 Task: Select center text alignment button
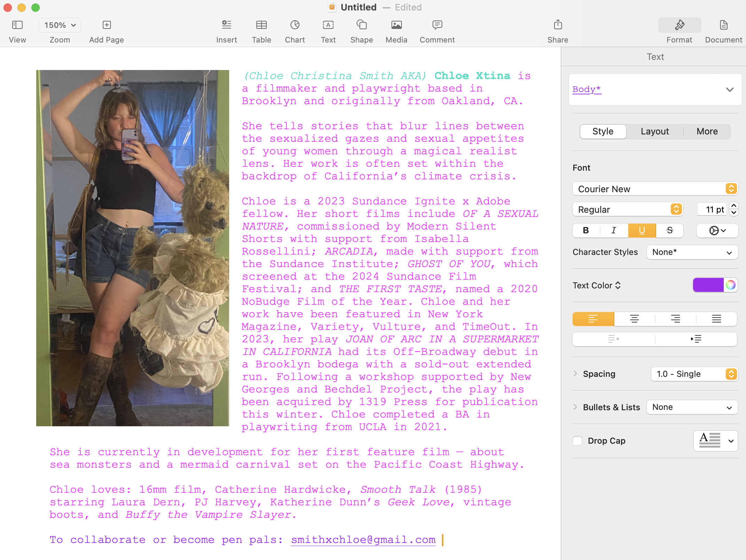pyautogui.click(x=634, y=319)
